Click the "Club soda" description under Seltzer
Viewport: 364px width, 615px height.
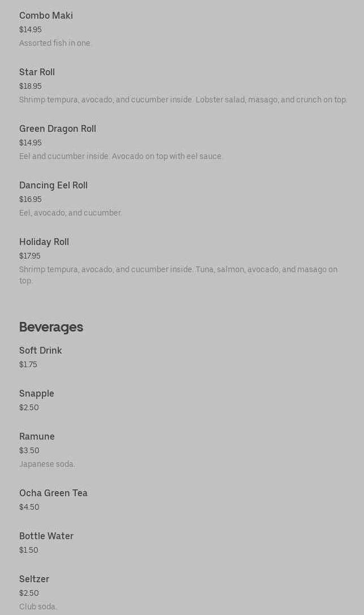tap(38, 607)
